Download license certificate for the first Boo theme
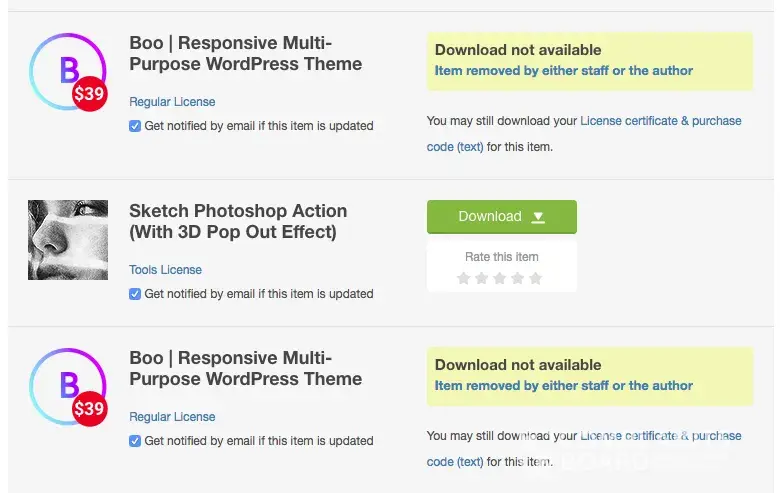The image size is (780, 493). coord(660,121)
